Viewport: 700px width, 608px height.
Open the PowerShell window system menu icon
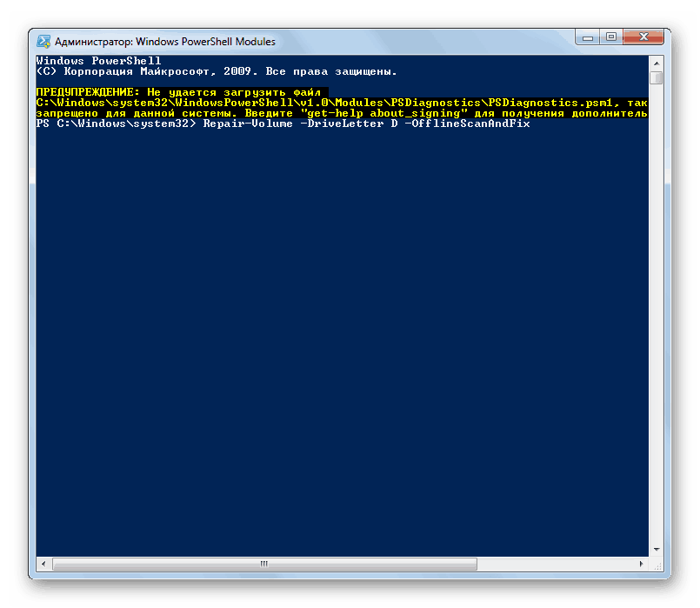click(x=43, y=42)
